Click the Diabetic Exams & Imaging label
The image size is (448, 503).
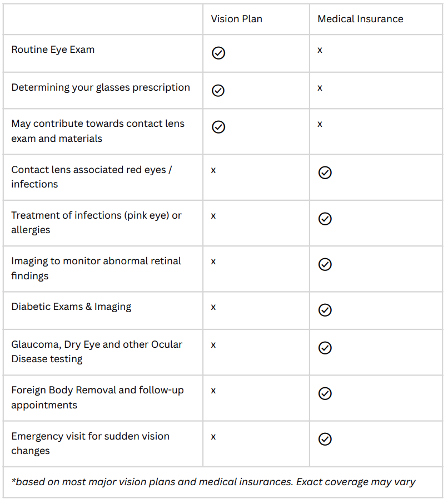tap(71, 307)
